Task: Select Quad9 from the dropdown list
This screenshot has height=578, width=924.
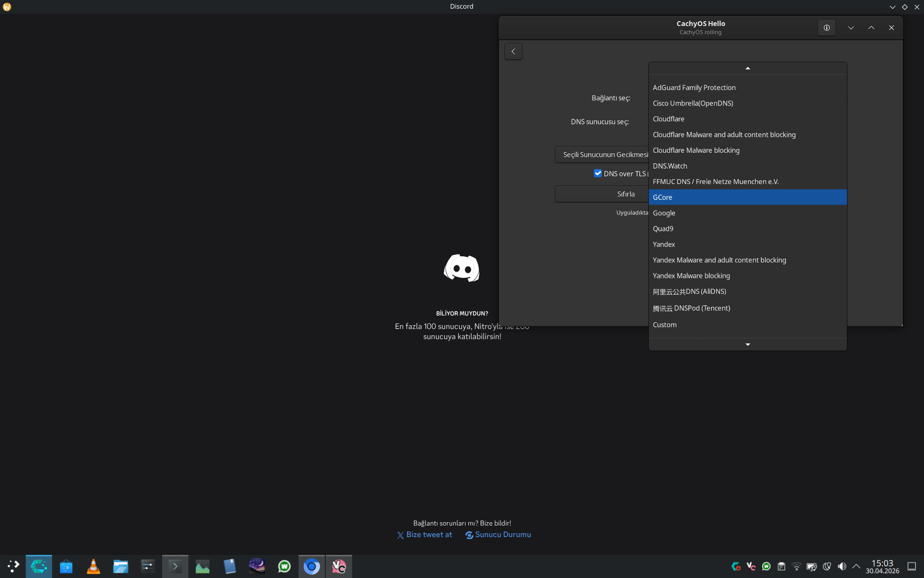Action: click(747, 229)
